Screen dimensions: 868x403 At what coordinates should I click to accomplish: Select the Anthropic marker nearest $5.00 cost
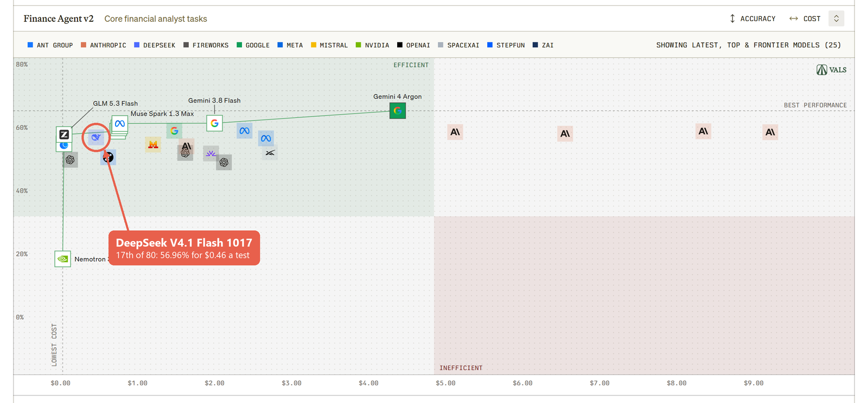[455, 132]
